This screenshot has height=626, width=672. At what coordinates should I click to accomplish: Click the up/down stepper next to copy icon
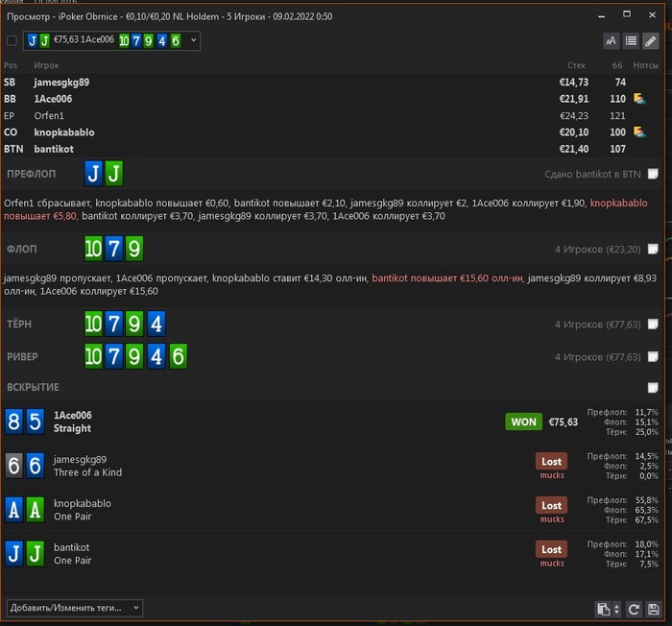(616, 609)
